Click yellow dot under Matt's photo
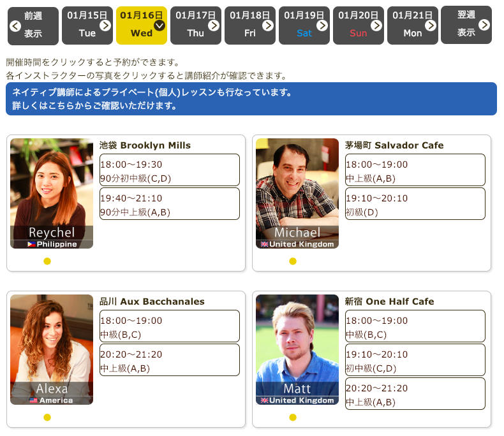The height and width of the screenshot is (436, 504). point(293,418)
